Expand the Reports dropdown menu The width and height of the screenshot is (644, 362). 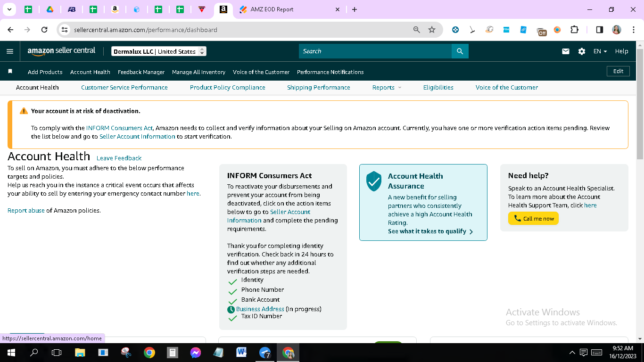tap(387, 87)
